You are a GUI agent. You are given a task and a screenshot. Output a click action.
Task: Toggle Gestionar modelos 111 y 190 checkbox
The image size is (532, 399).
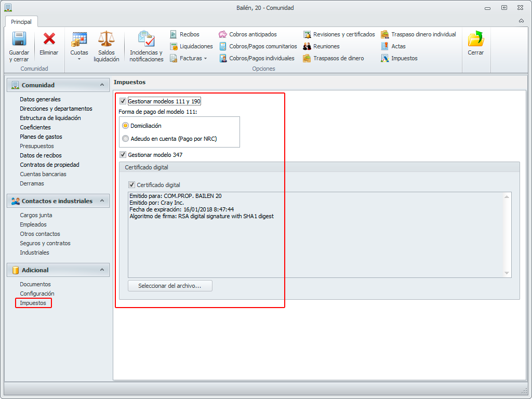[123, 101]
